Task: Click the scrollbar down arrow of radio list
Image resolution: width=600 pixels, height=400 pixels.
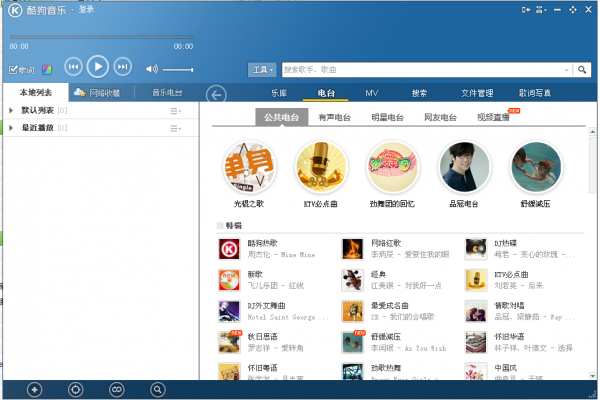Action: tap(592, 376)
